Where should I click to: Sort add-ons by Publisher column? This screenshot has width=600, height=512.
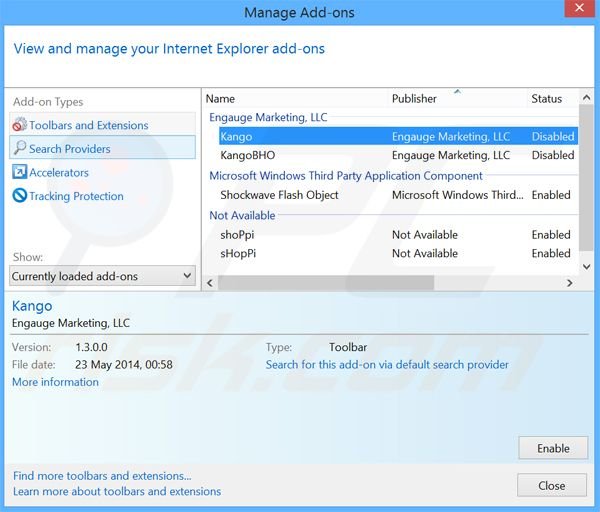(456, 99)
